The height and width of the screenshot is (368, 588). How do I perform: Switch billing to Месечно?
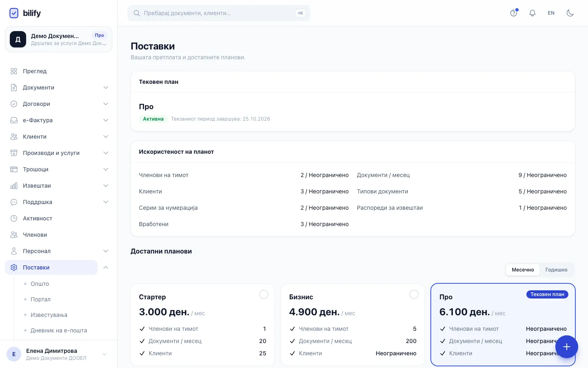pos(523,270)
